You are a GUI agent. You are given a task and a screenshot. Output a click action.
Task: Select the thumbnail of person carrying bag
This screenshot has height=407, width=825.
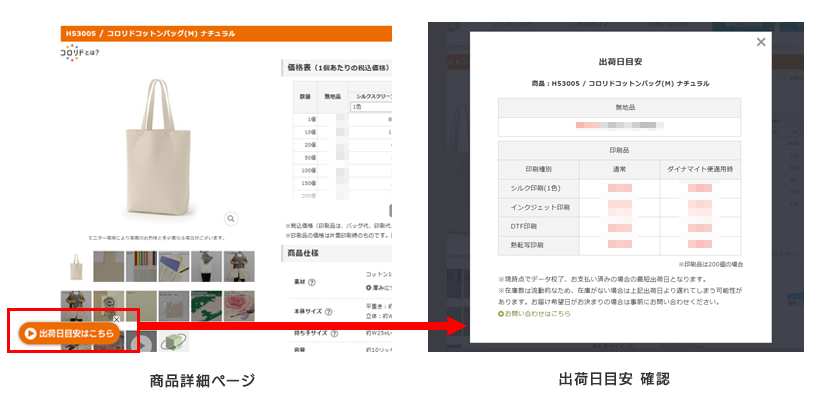pos(208,266)
